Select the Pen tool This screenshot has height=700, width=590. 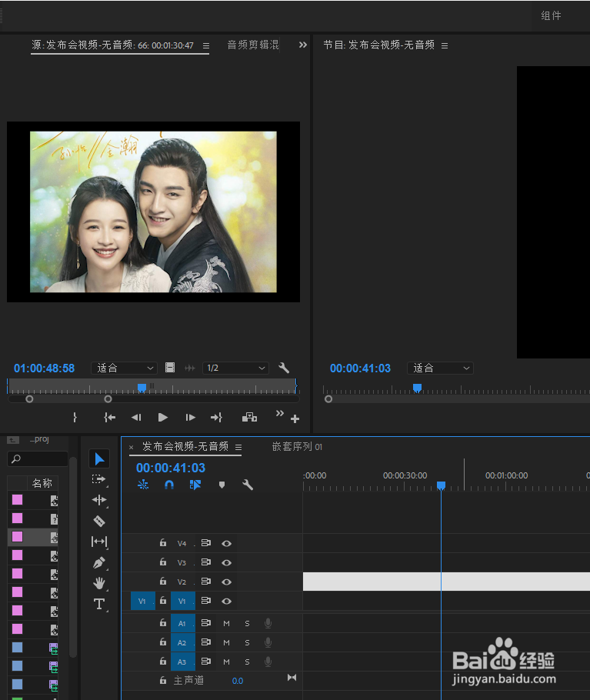99,562
